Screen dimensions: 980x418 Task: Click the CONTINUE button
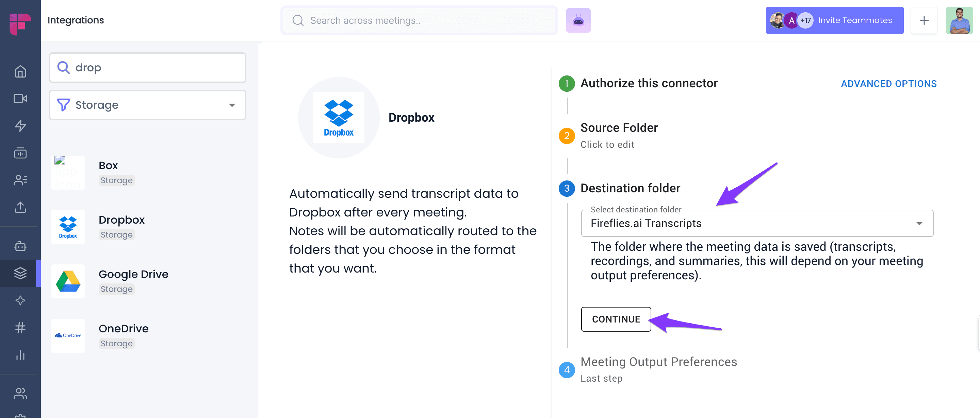click(x=616, y=319)
